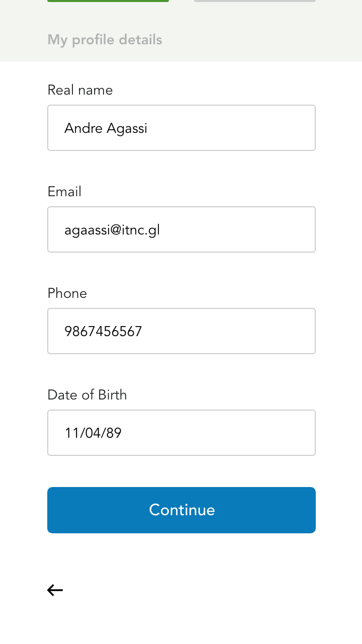
Task: Click the green progress step bar
Action: click(108, 1)
